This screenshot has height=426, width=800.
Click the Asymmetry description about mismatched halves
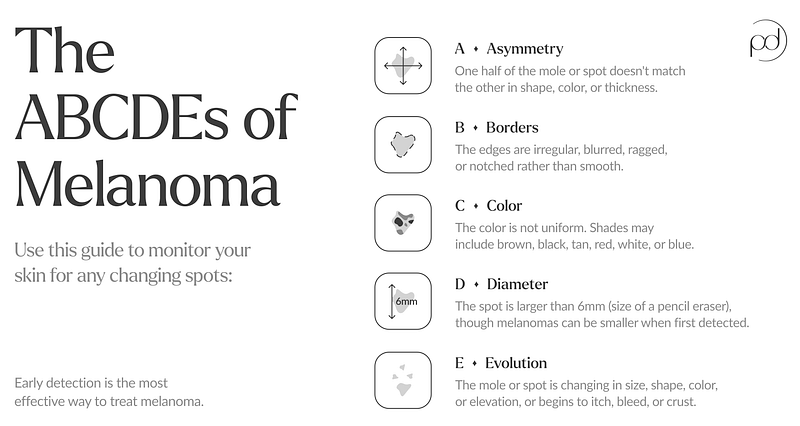coord(570,79)
